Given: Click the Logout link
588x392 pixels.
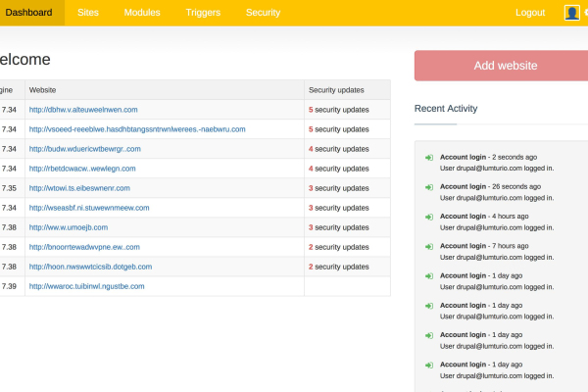Looking at the screenshot, I should (530, 13).
